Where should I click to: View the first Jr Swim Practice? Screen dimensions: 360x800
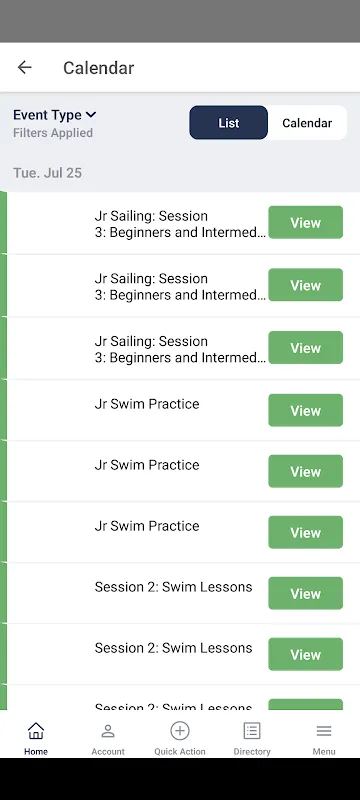coord(305,410)
